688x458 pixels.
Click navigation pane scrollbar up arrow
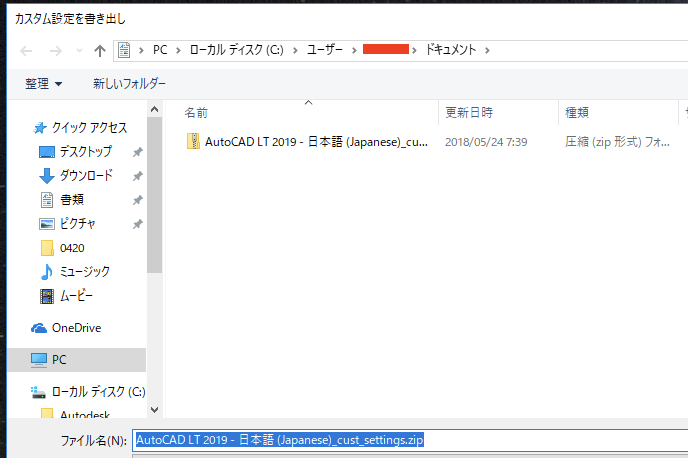(154, 109)
